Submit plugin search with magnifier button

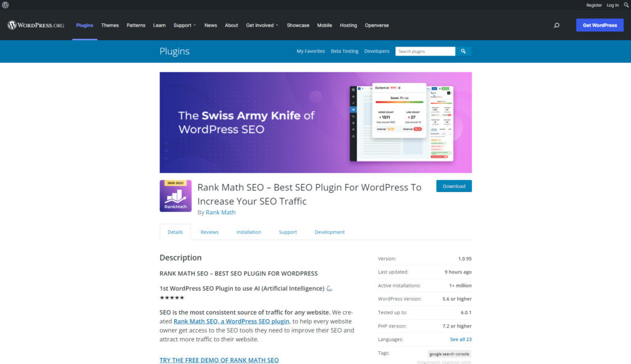click(x=463, y=51)
